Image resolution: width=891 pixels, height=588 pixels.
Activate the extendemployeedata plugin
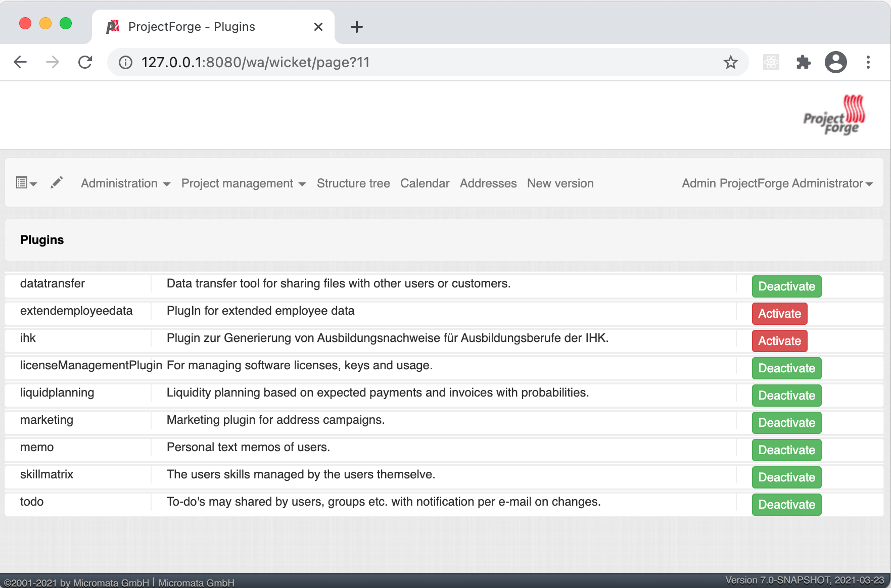point(779,313)
